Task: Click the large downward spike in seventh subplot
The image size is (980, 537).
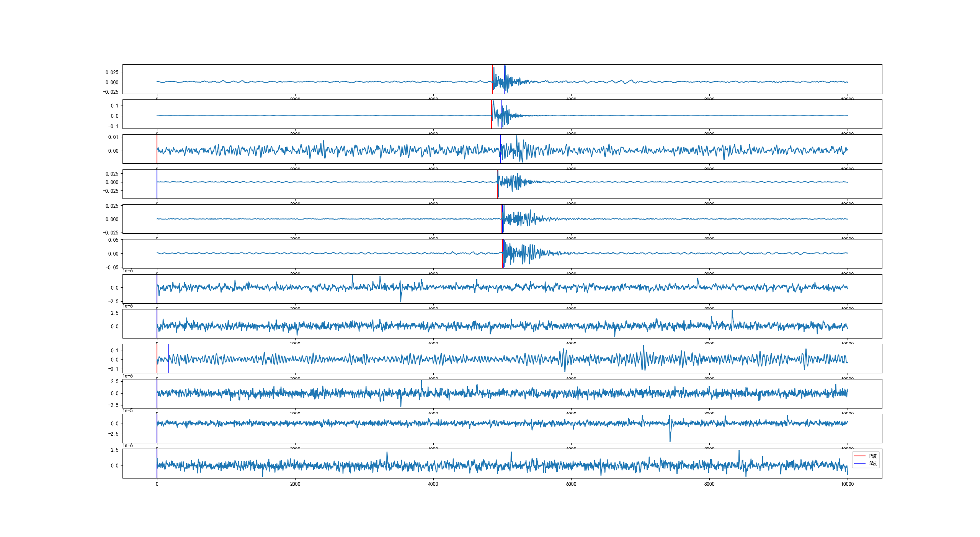Action: tap(401, 300)
